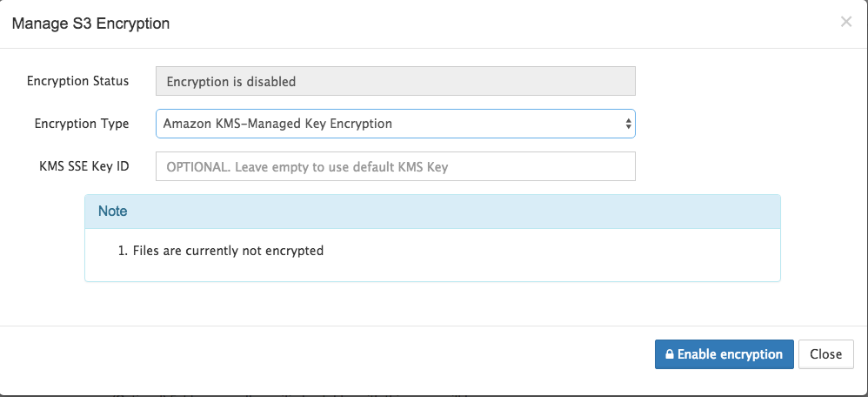Click the empty footer area left of Enable encryption
Viewport: 868px width, 397px height.
[327, 354]
